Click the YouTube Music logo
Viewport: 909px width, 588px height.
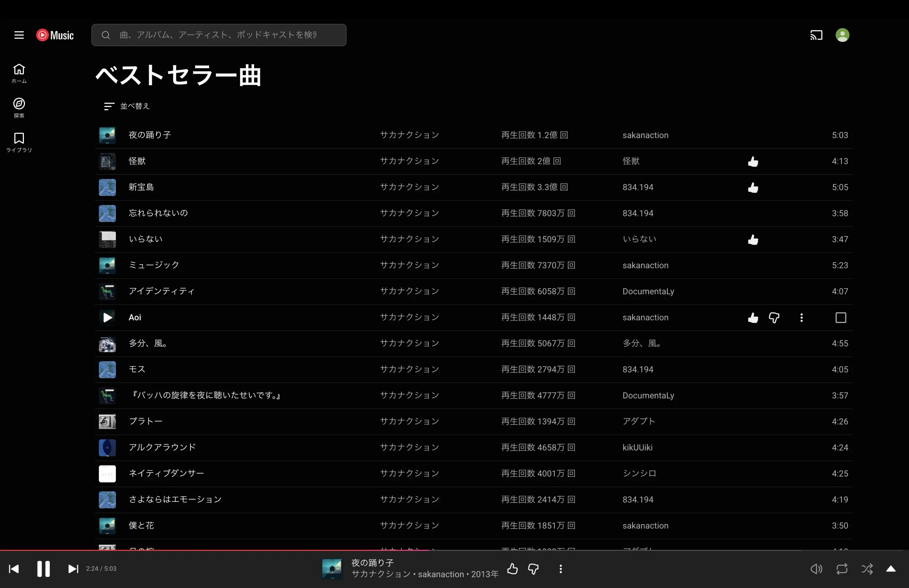point(55,35)
